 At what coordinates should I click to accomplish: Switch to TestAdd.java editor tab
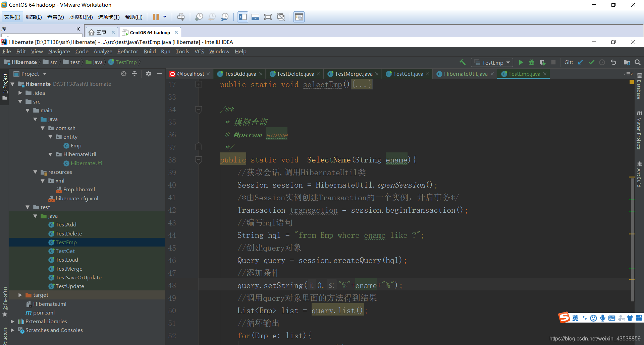pyautogui.click(x=240, y=74)
